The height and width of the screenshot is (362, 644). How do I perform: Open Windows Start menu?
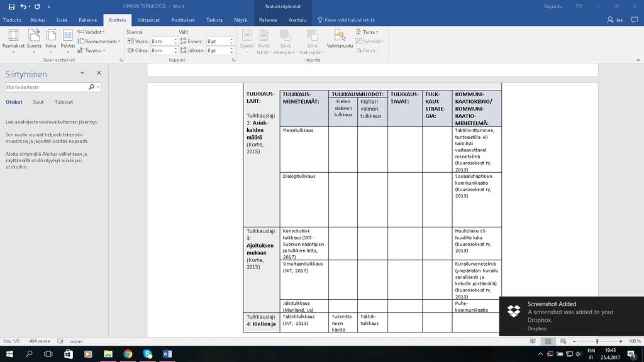[x=9, y=354]
